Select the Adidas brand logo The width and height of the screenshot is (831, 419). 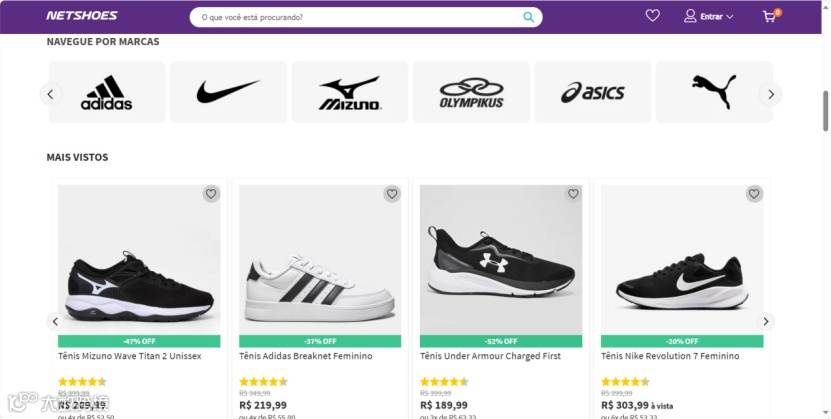tap(107, 93)
